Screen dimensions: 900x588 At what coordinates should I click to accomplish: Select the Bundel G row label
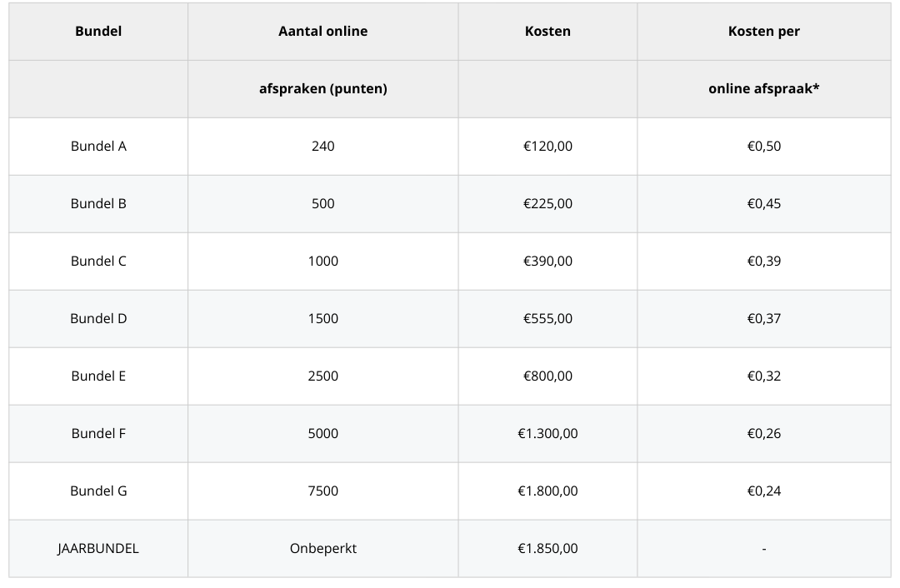click(98, 491)
